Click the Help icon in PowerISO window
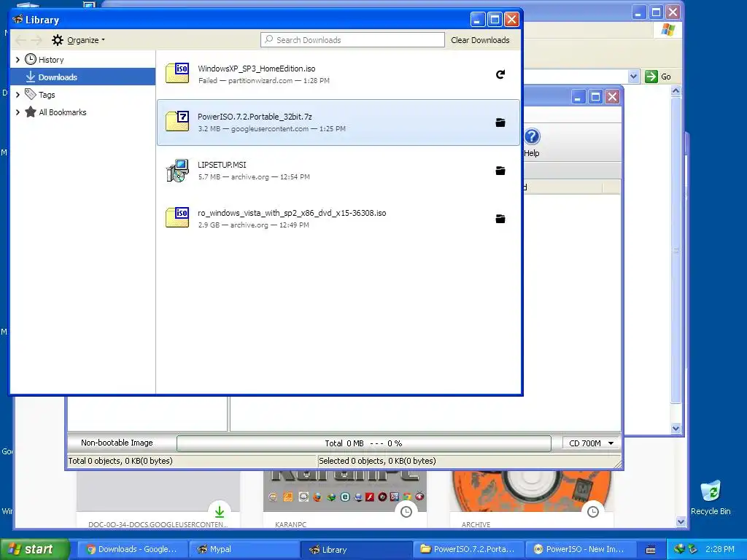 pyautogui.click(x=532, y=137)
